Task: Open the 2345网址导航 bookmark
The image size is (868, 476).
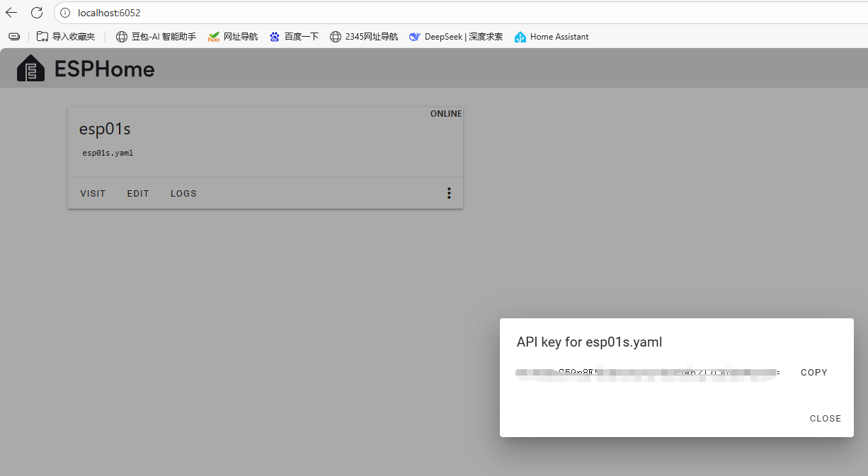Action: tap(364, 37)
